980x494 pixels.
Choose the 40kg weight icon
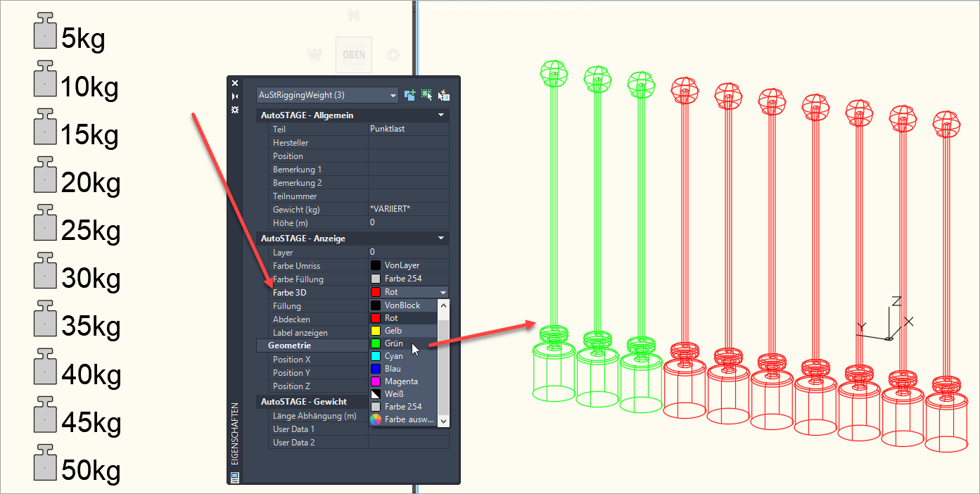point(45,365)
